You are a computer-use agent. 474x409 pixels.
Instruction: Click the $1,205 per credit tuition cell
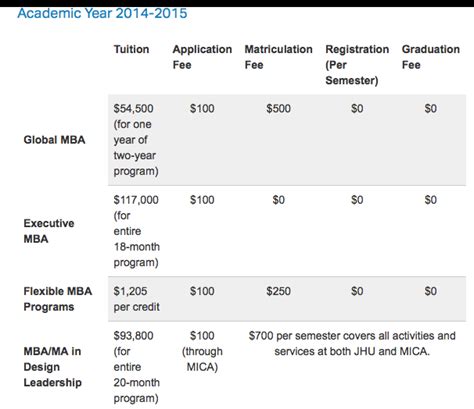[x=137, y=299]
